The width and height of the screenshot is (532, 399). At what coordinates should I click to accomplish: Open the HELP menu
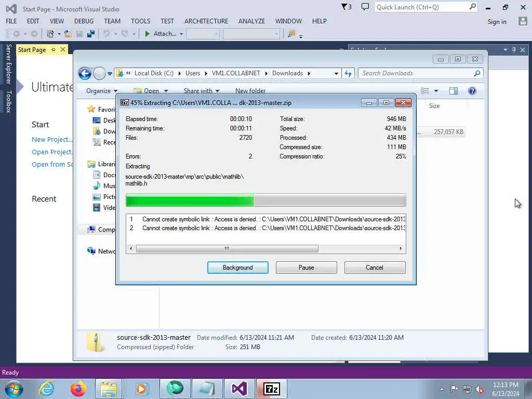click(x=320, y=21)
